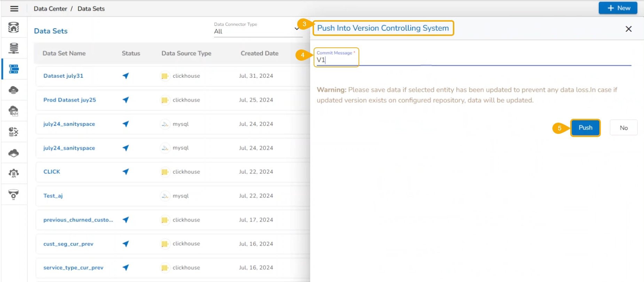Focus the Commit Message input field

[473, 60]
